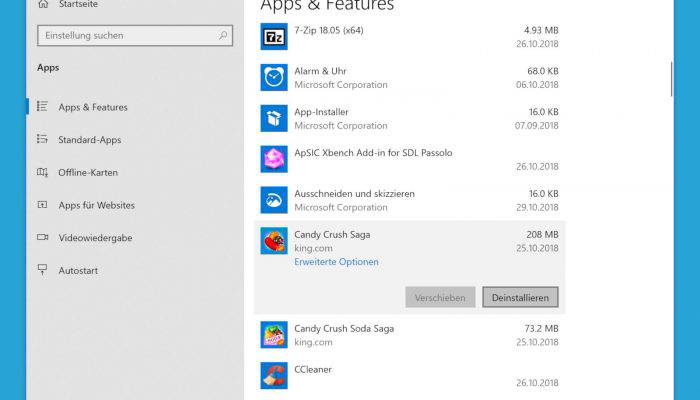Click the Deinstallieren button
700x400 pixels.
(x=520, y=297)
